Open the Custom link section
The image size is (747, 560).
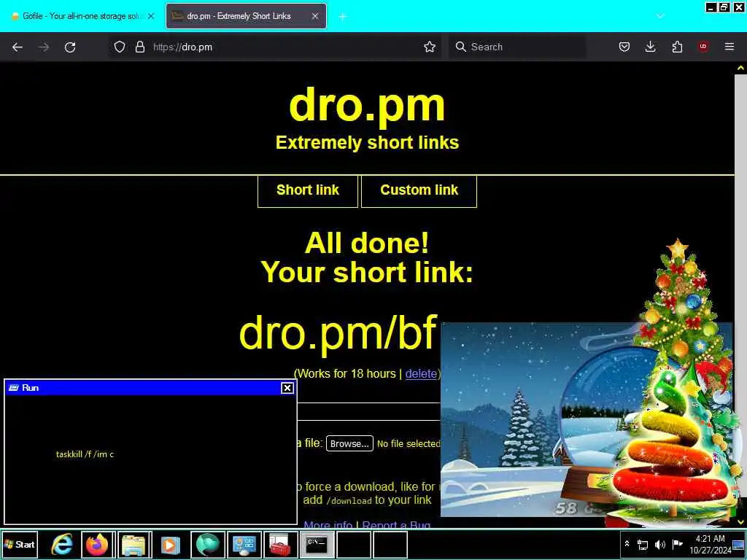click(419, 190)
